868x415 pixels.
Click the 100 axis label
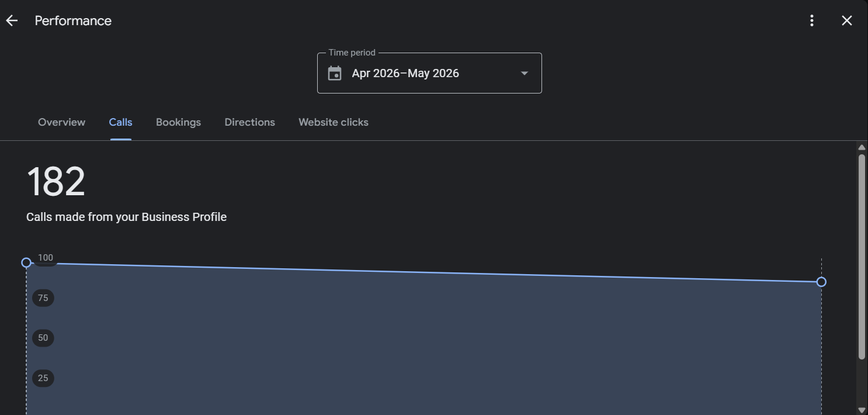pyautogui.click(x=46, y=258)
